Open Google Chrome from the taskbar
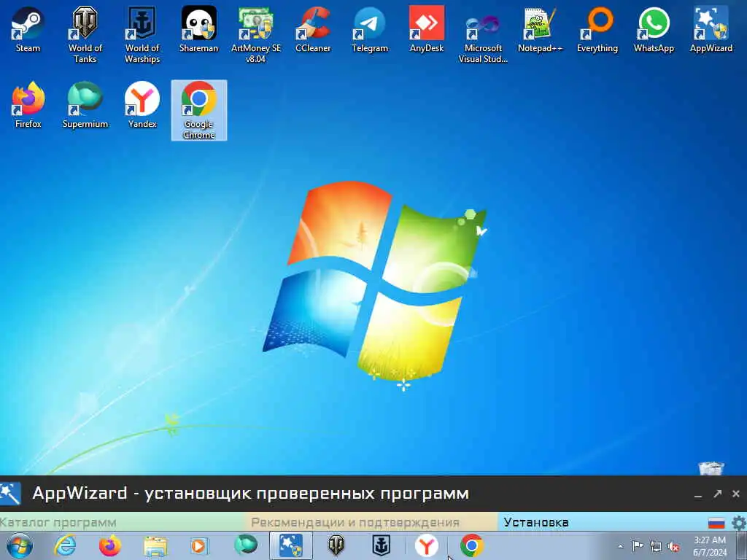The image size is (747, 560). pyautogui.click(x=472, y=545)
